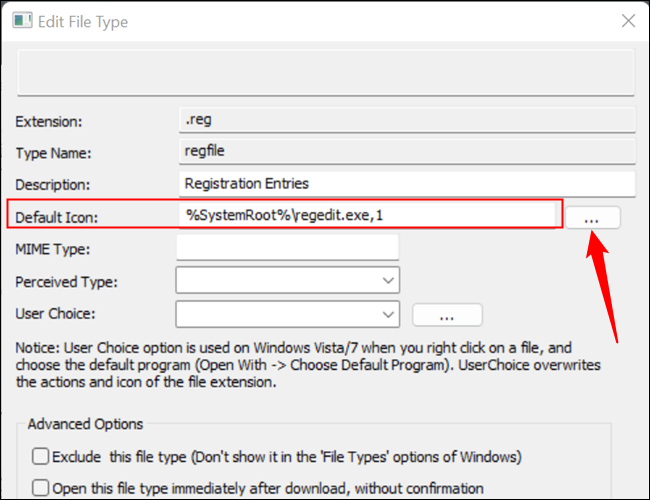This screenshot has width=650, height=500.
Task: Click the Default Icon path field
Action: 367,215
